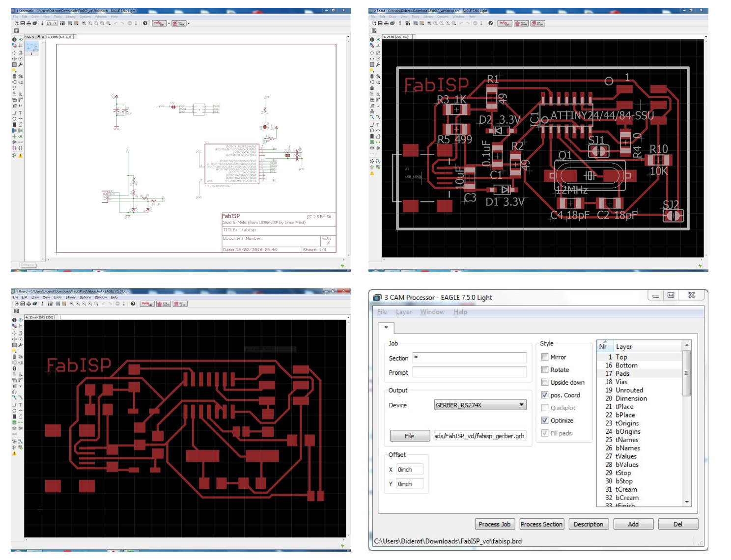Open Tools menu in traces-only Board window
This screenshot has width=731, height=560.
pos(57,297)
